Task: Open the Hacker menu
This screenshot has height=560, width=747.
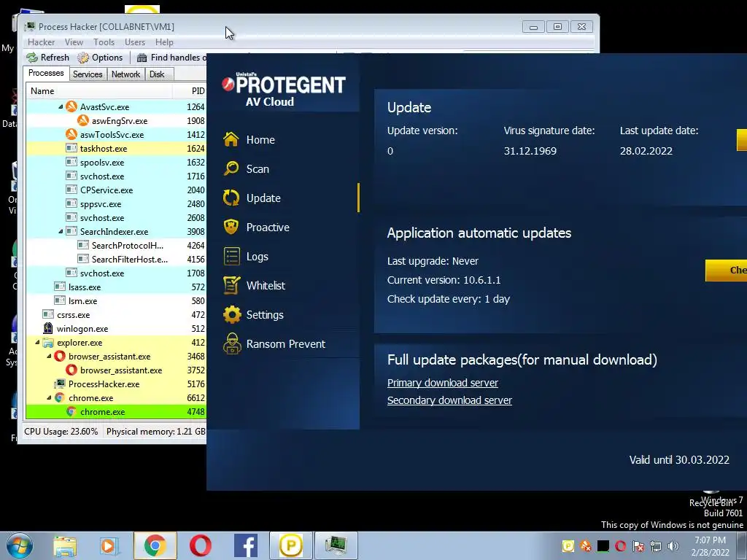Action: tap(41, 42)
